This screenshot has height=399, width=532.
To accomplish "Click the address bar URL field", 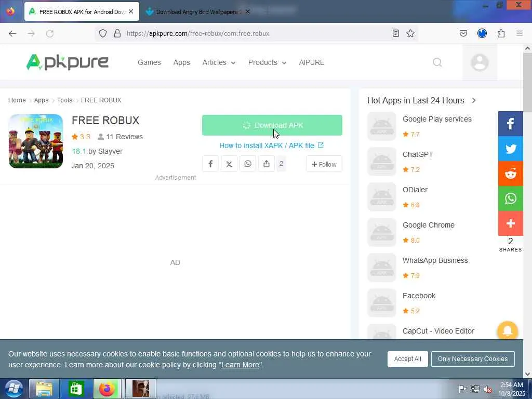I will coord(256,33).
